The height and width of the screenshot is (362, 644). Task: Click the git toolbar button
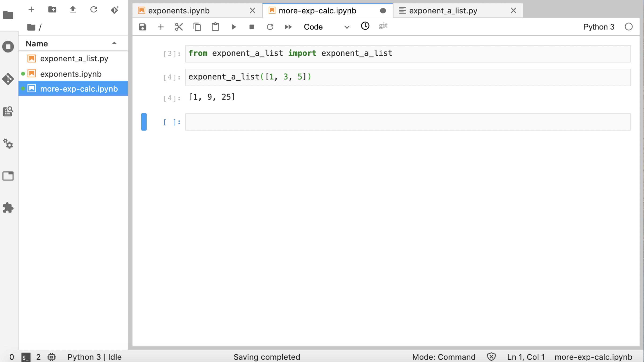point(383,26)
